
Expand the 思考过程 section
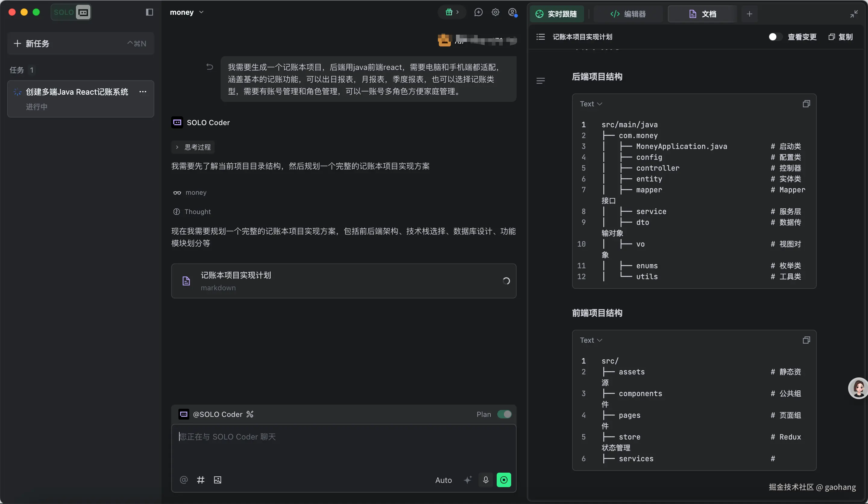pyautogui.click(x=193, y=147)
